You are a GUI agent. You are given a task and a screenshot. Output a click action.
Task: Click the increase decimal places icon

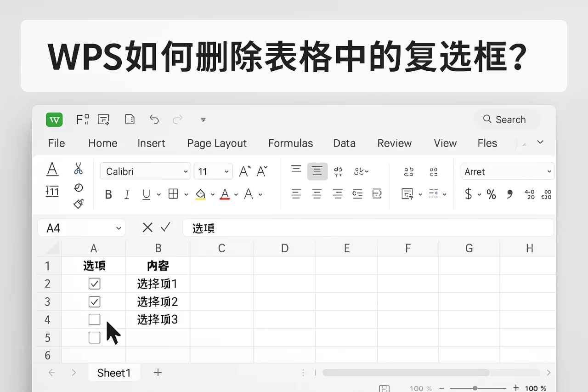point(530,194)
